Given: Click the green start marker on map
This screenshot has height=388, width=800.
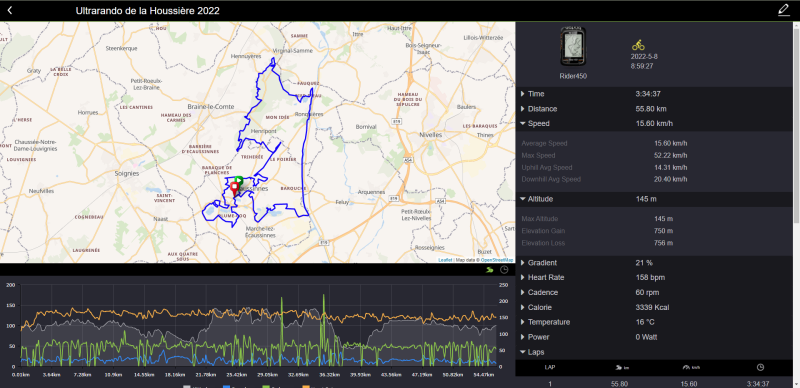Looking at the screenshot, I should (239, 180).
